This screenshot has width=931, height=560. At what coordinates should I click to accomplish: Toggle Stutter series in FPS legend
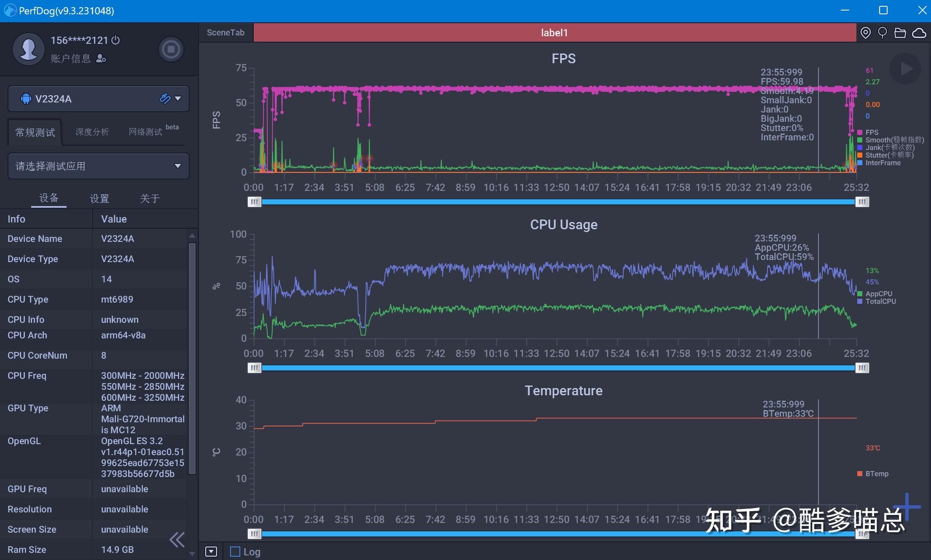(885, 155)
